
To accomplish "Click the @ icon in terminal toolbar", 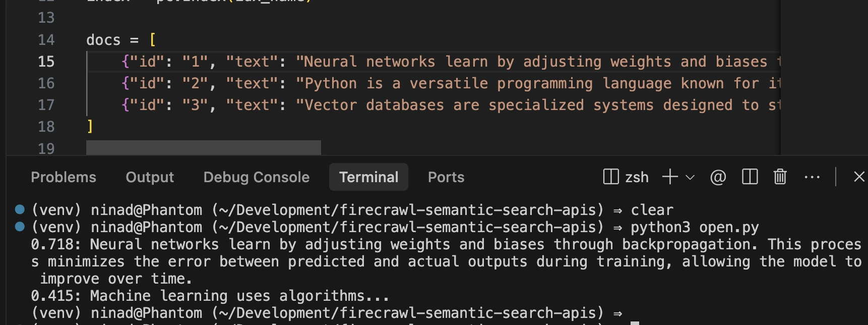I will click(718, 177).
